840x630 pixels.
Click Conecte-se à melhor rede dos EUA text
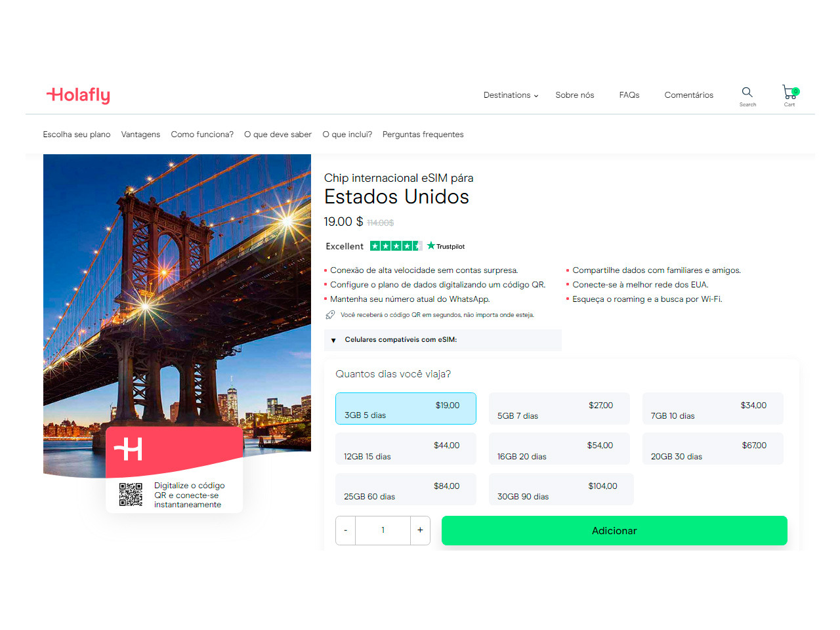tap(640, 285)
